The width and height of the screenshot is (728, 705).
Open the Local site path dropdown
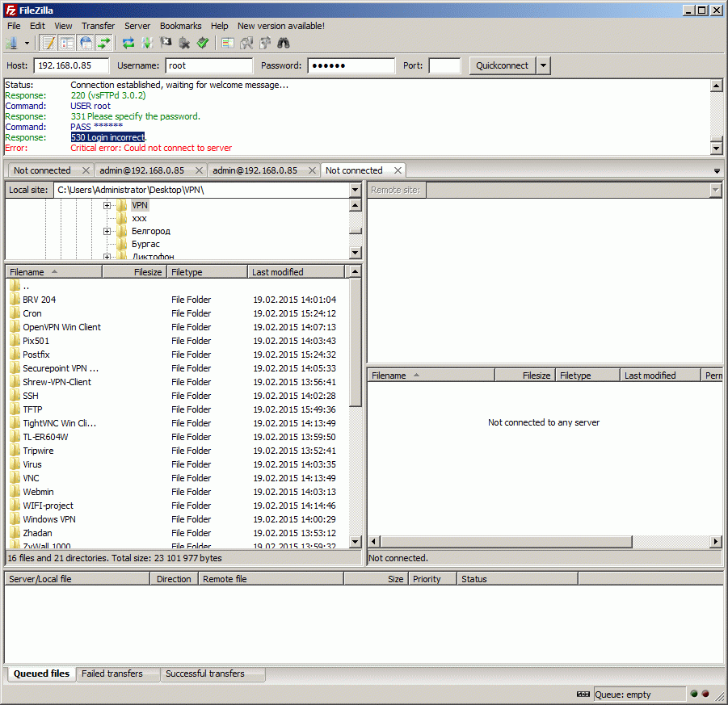click(356, 190)
